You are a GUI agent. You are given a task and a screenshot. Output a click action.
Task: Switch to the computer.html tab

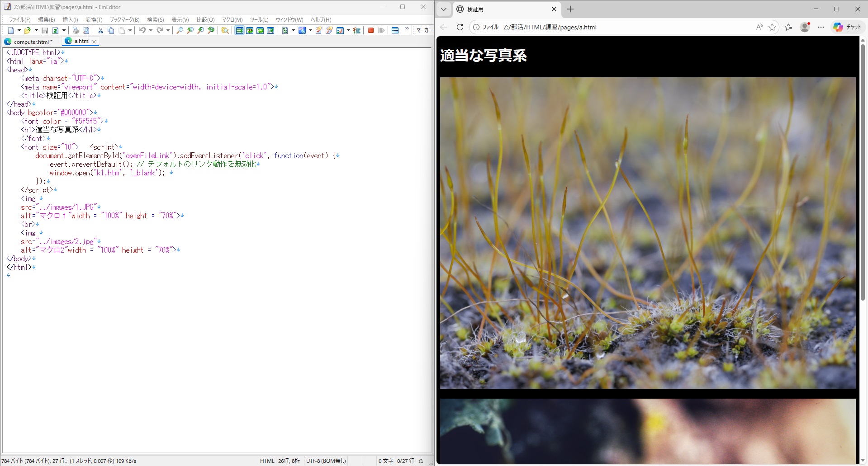pyautogui.click(x=31, y=42)
